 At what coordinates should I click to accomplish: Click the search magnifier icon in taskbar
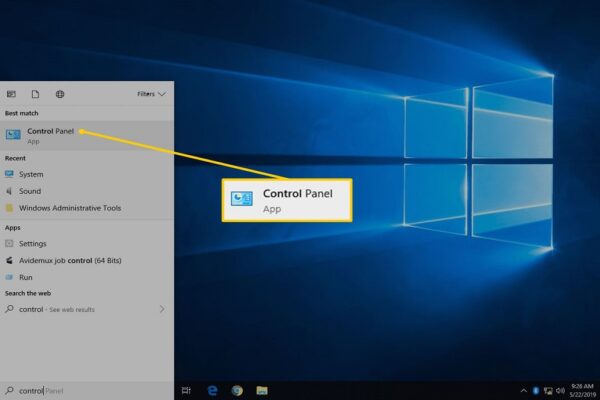tap(10, 390)
